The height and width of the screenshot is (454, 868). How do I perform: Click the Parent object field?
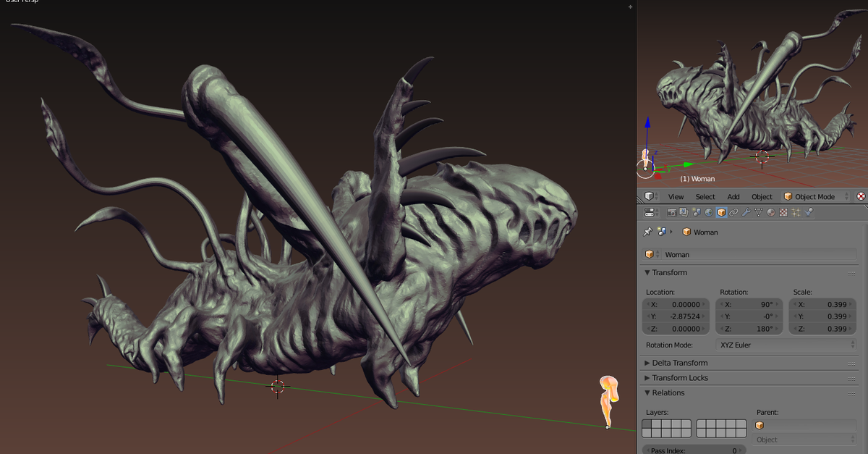pyautogui.click(x=806, y=425)
